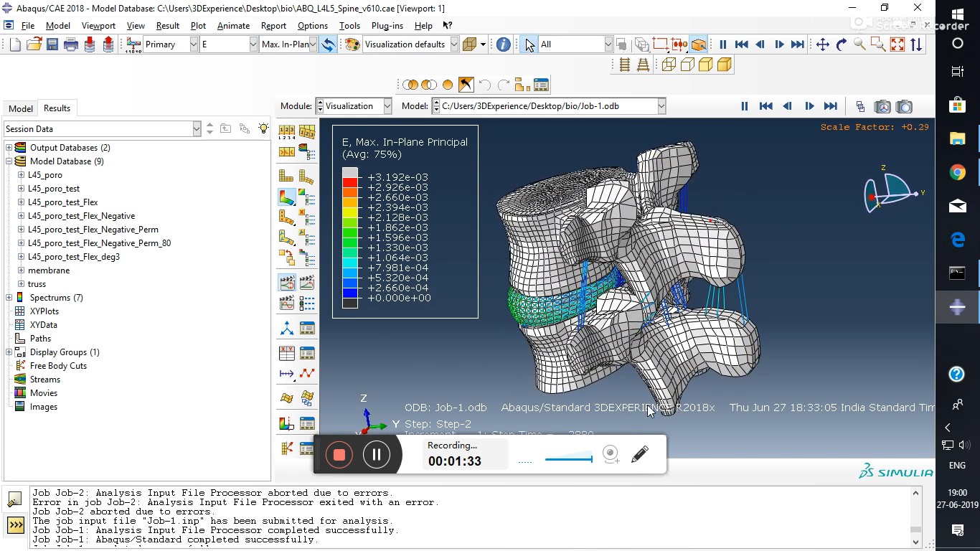This screenshot has height=551, width=980.
Task: Open the Module Visualization dropdown
Action: point(387,106)
